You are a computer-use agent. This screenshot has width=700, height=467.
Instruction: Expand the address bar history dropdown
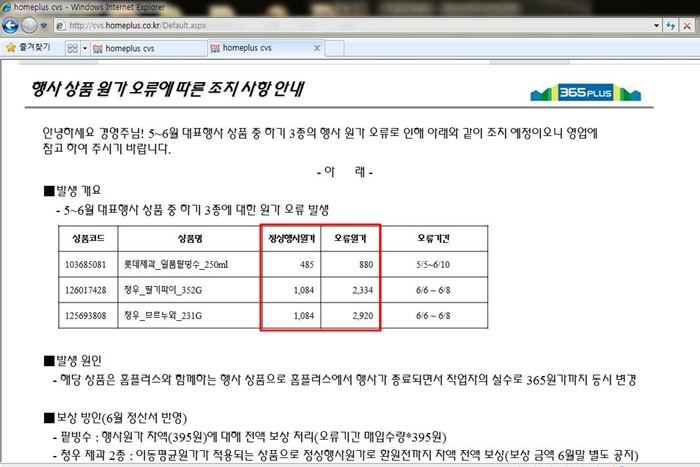(656, 25)
